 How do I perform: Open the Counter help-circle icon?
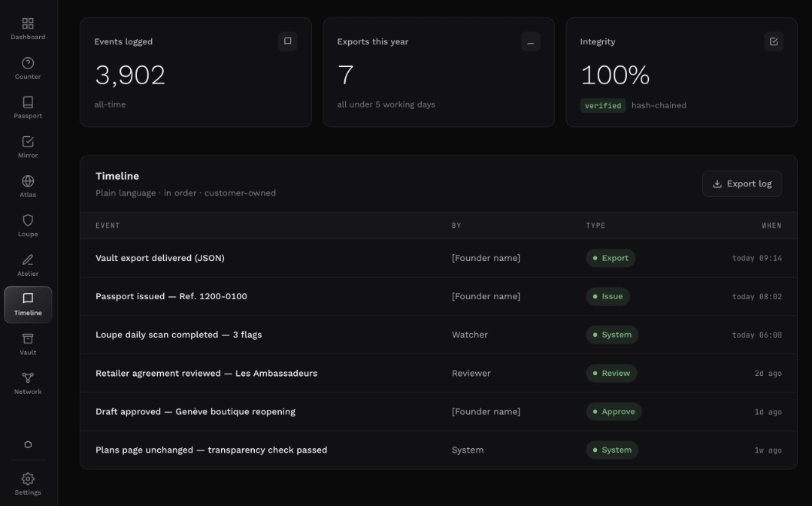(28, 62)
